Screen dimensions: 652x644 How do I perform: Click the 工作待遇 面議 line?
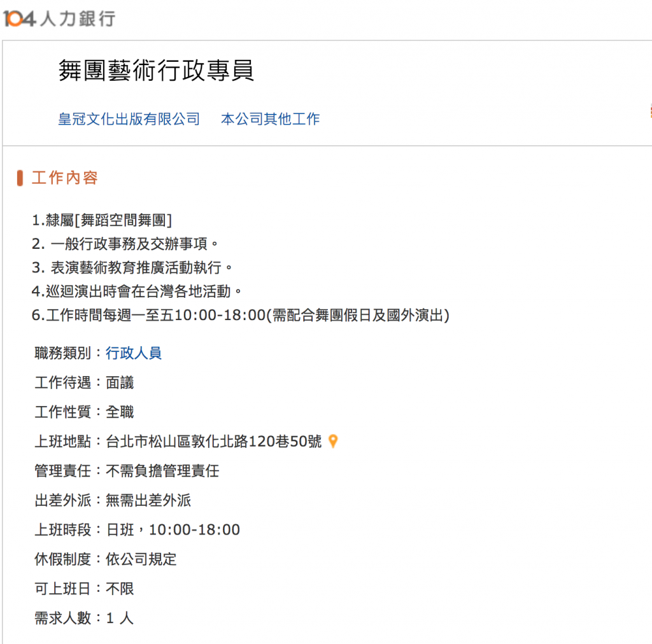[x=84, y=382]
